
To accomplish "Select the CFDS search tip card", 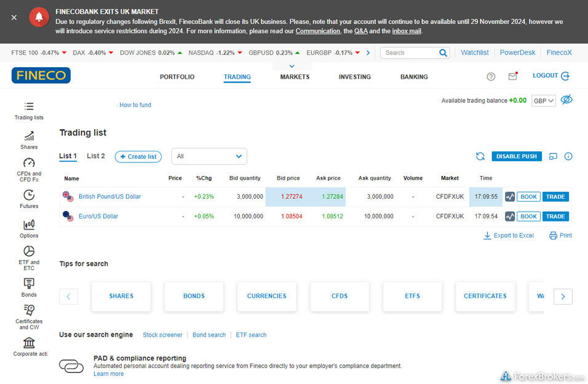I will (340, 296).
